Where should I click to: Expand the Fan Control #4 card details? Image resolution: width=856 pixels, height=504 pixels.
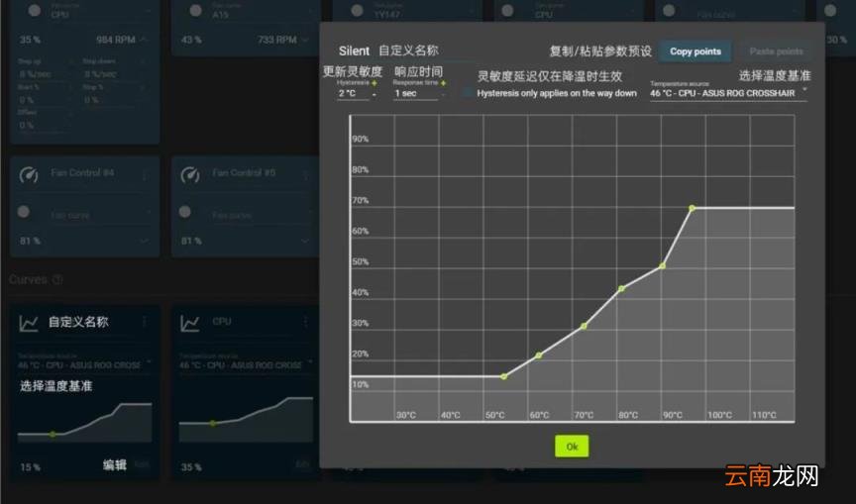coord(144,241)
